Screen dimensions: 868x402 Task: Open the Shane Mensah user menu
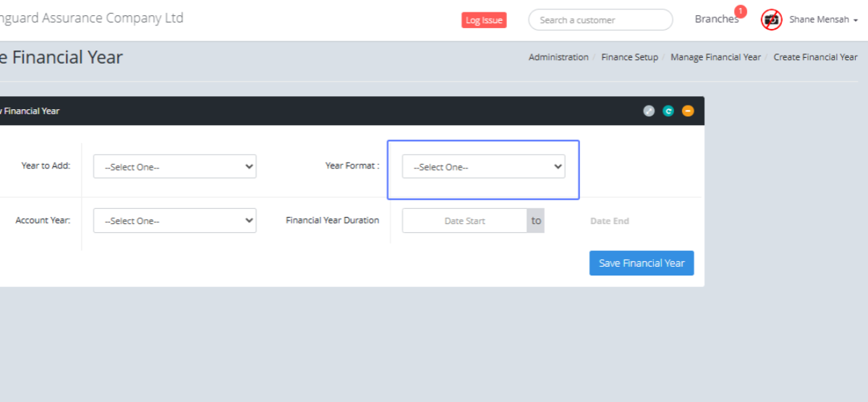click(822, 20)
